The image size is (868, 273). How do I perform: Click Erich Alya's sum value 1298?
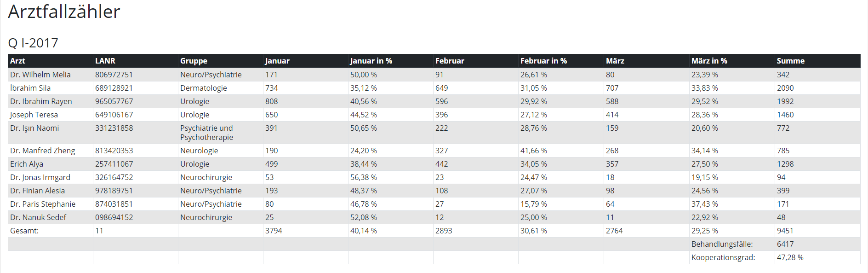(x=785, y=164)
